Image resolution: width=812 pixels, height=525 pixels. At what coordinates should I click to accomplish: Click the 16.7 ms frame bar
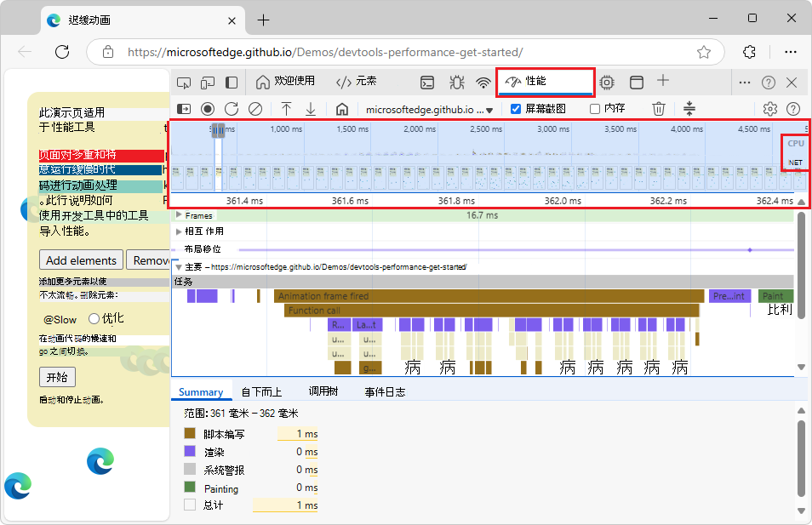pyautogui.click(x=482, y=215)
